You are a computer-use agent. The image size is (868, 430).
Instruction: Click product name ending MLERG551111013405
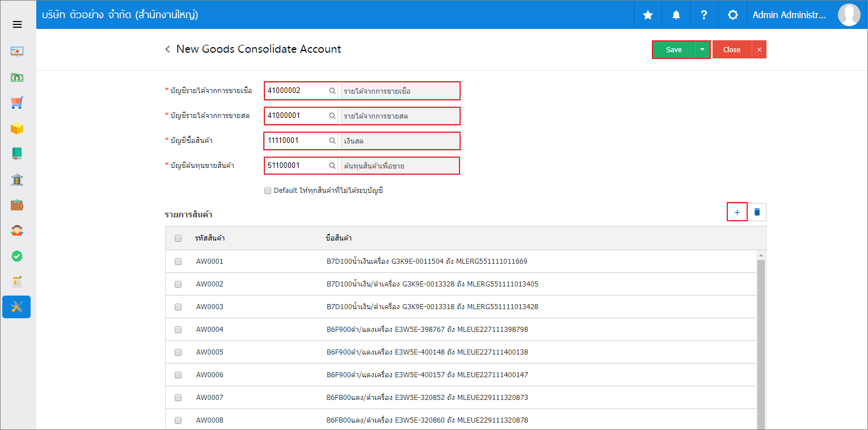click(432, 284)
